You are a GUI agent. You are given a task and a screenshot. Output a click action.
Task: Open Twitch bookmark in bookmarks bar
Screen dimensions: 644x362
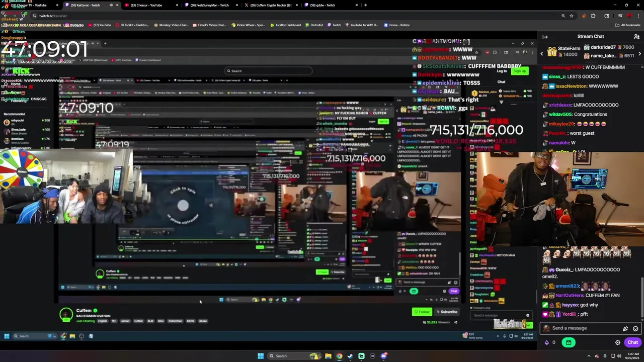coord(334,25)
